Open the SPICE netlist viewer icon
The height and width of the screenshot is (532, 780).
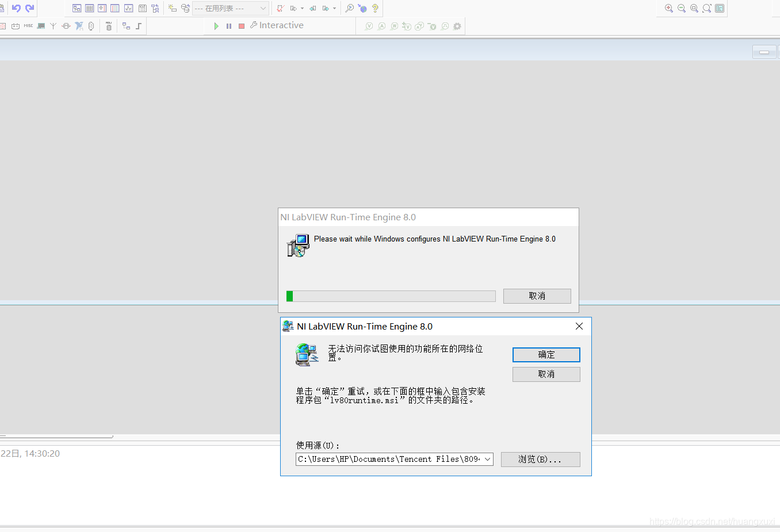point(102,8)
